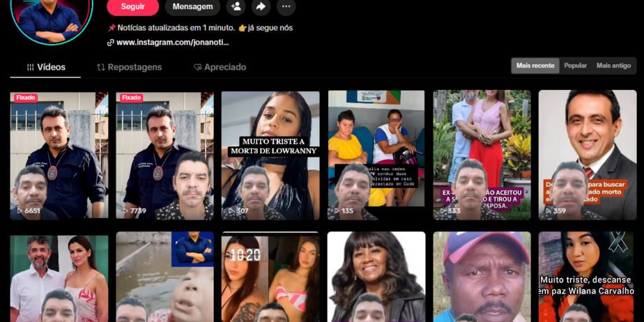Viewport: 644px width, 322px height.
Task: Click the link icon beside instagram URL
Action: (111, 43)
